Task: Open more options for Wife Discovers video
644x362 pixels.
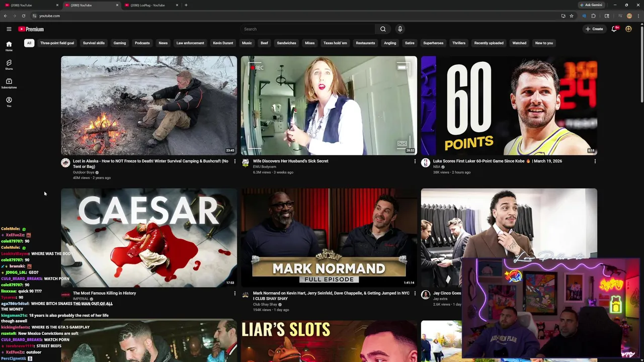Action: 415,161
